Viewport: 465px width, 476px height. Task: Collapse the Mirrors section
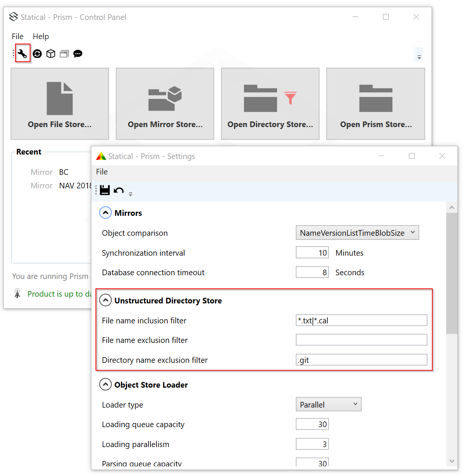tap(106, 213)
